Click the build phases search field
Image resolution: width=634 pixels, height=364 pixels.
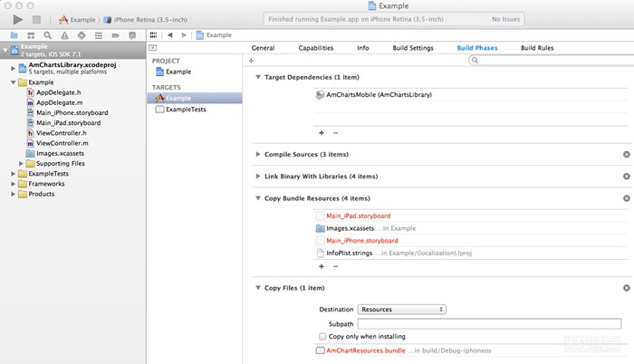[551, 61]
